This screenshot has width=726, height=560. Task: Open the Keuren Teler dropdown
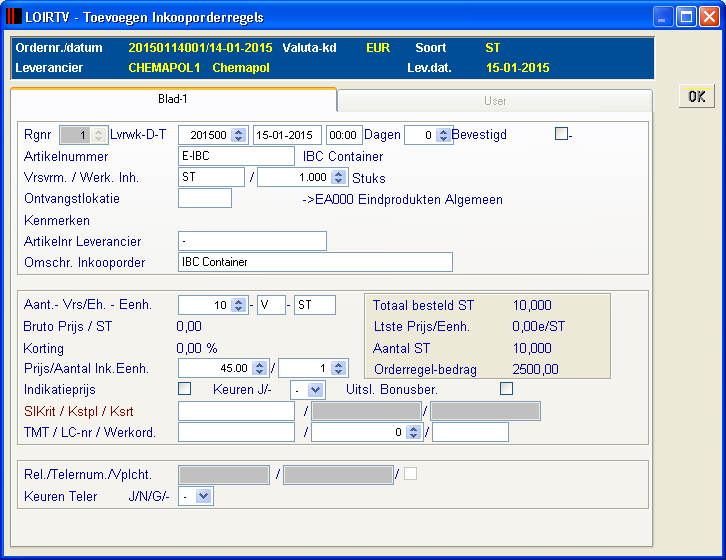click(x=203, y=496)
